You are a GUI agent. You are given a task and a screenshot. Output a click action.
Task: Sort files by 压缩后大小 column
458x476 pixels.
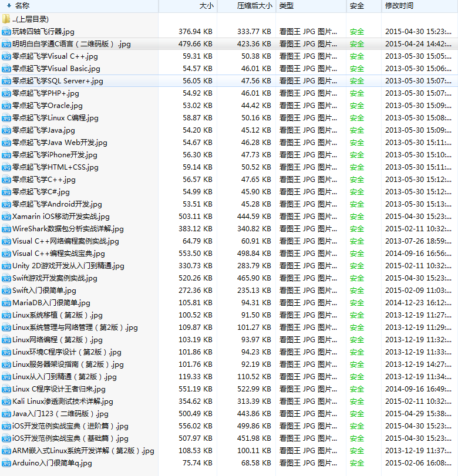click(x=254, y=6)
